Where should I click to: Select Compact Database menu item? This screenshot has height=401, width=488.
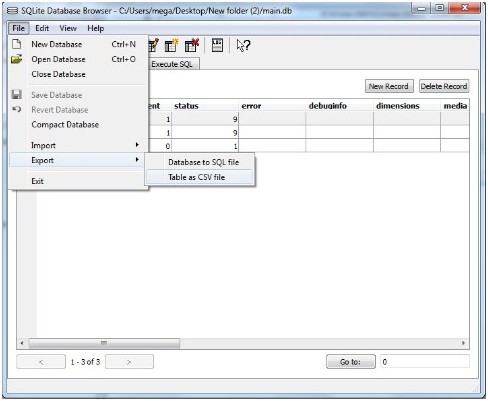pyautogui.click(x=78, y=125)
